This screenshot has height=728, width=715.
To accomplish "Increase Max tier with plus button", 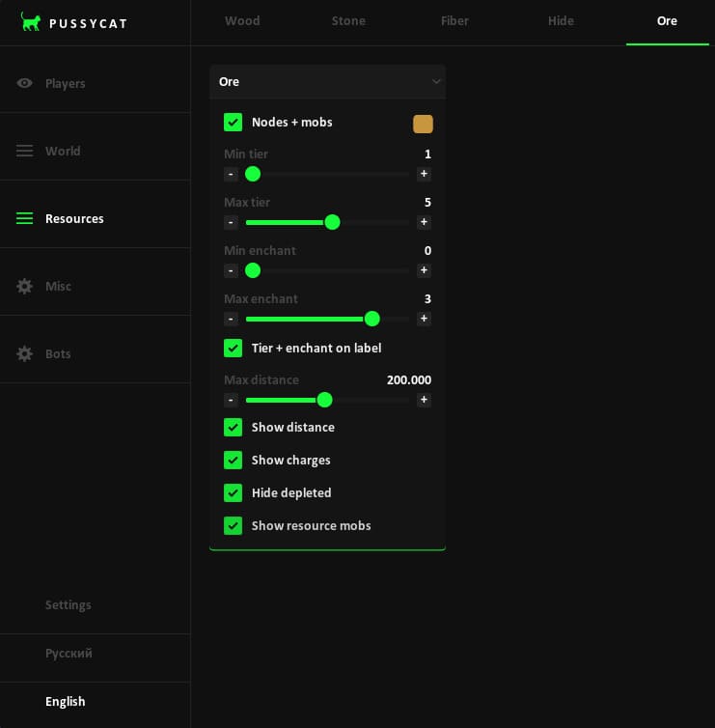I will pos(424,222).
